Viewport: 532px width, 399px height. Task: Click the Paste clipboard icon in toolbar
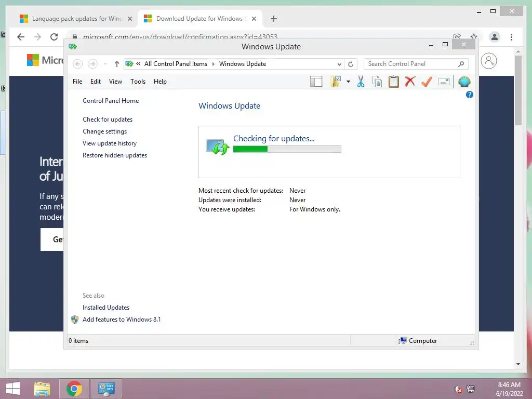pyautogui.click(x=394, y=82)
